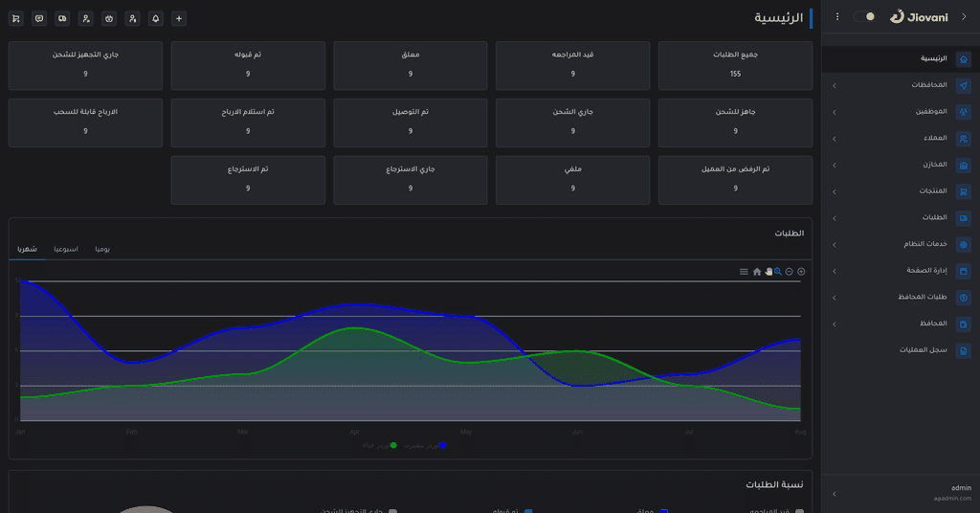Open the تم قبوله stats card

tap(248, 66)
